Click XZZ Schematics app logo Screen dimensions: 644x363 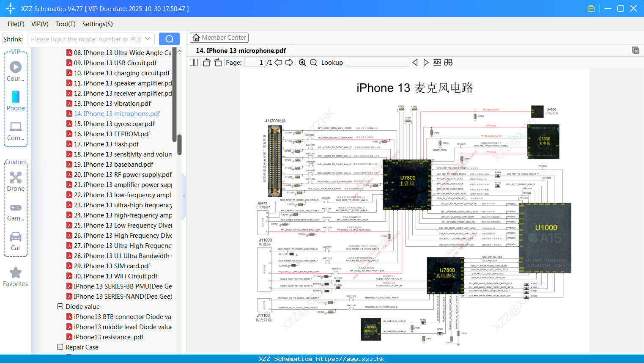tap(11, 8)
